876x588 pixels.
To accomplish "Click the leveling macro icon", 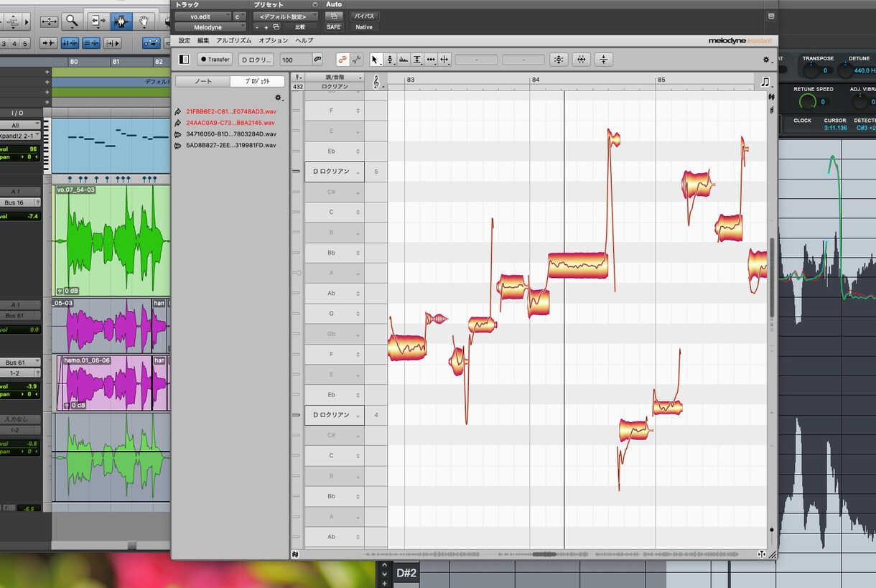I will (x=605, y=60).
